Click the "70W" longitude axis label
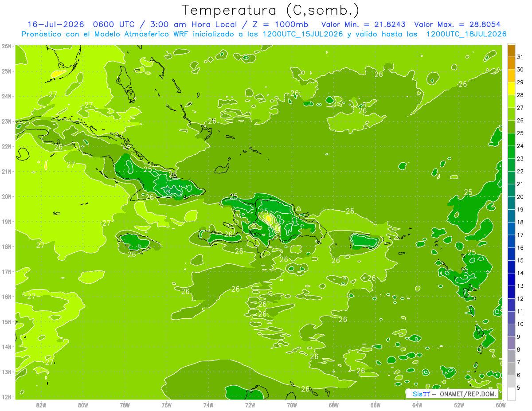 coord(292,405)
